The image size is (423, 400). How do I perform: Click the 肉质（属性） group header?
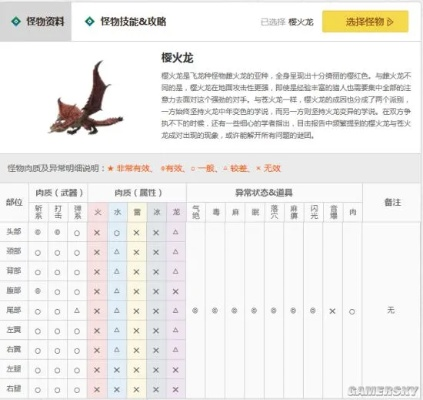click(x=137, y=193)
